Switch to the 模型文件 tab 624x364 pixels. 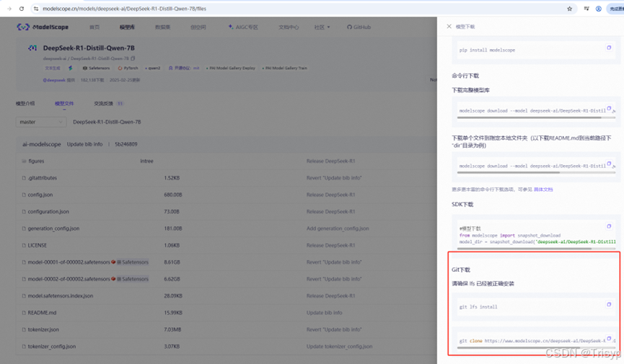coord(64,103)
